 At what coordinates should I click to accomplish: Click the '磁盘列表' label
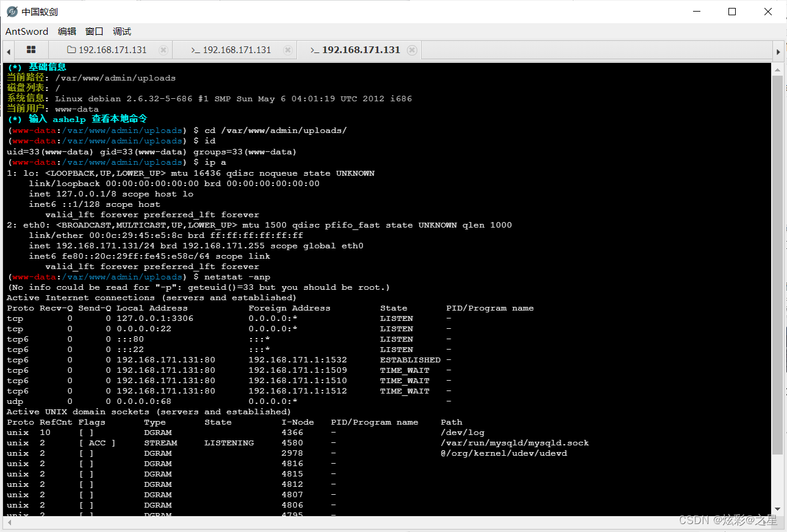(x=26, y=88)
